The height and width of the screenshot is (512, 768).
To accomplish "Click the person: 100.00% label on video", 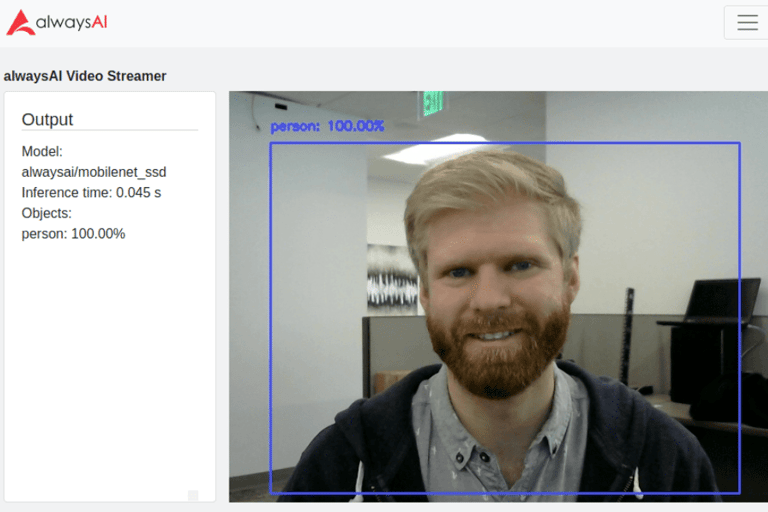I will (x=327, y=126).
